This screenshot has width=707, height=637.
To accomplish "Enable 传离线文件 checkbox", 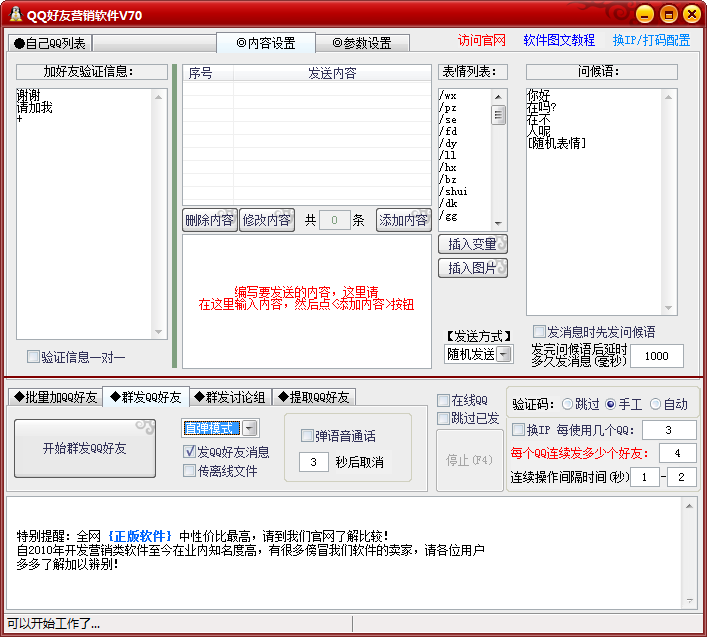I will [189, 471].
